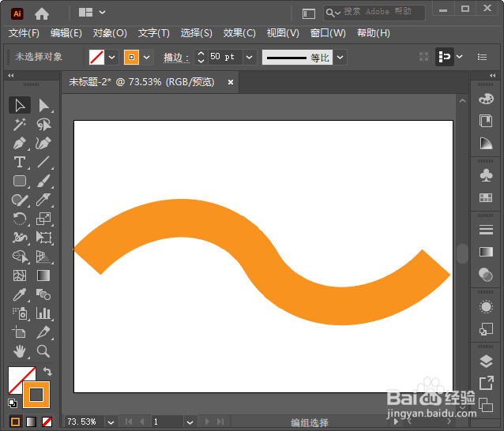Select the Scale tool
Viewport: 504px width, 431px height.
click(43, 219)
